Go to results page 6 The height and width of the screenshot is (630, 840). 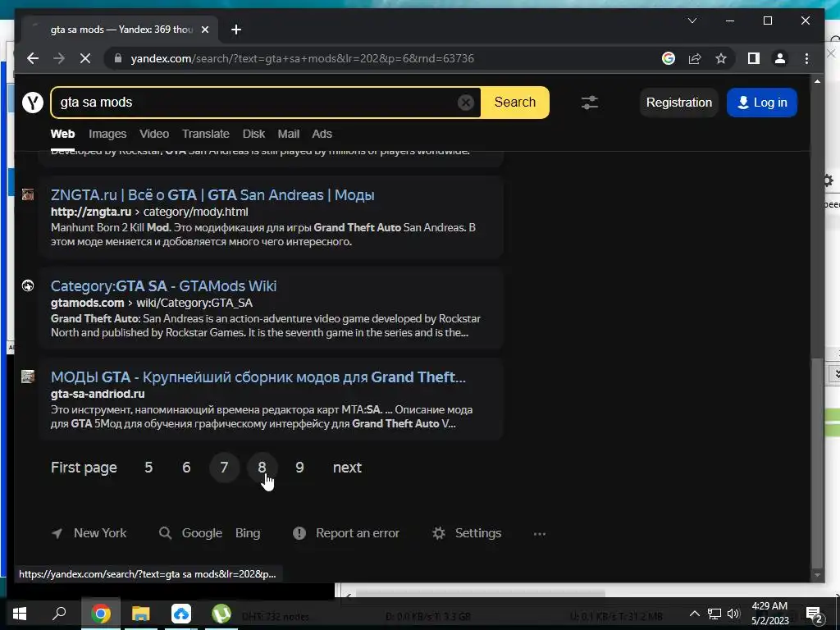[x=186, y=468]
